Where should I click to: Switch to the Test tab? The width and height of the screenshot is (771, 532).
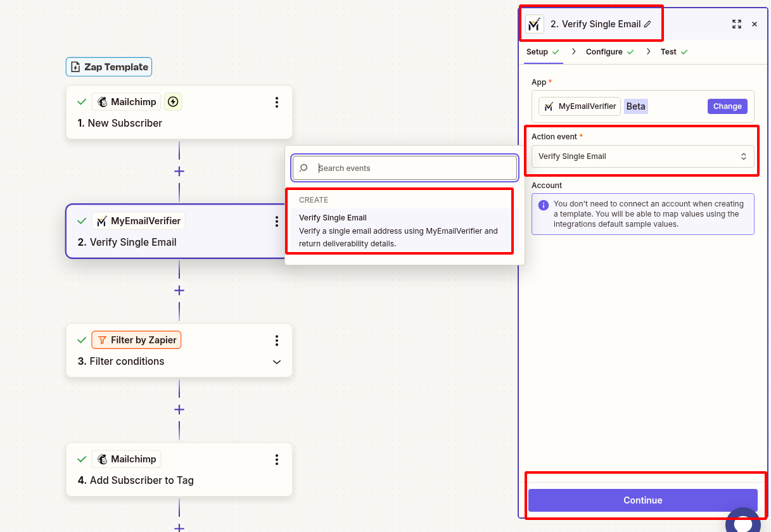(x=669, y=51)
